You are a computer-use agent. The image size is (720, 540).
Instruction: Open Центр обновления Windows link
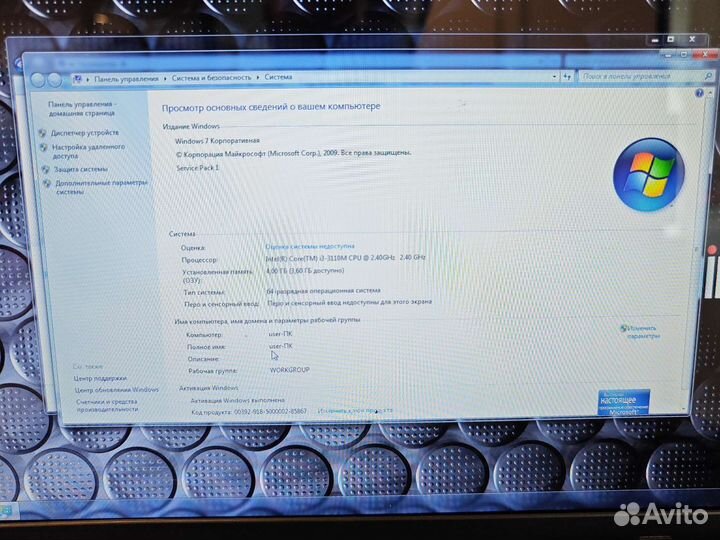116,389
